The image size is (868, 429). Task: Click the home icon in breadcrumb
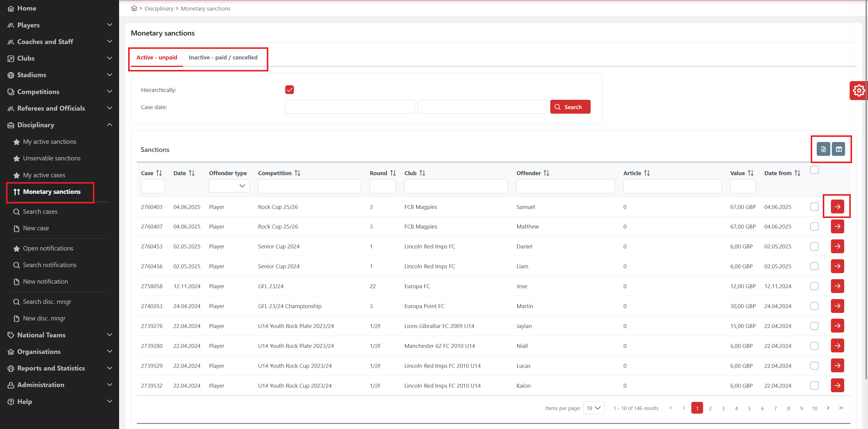pyautogui.click(x=134, y=8)
